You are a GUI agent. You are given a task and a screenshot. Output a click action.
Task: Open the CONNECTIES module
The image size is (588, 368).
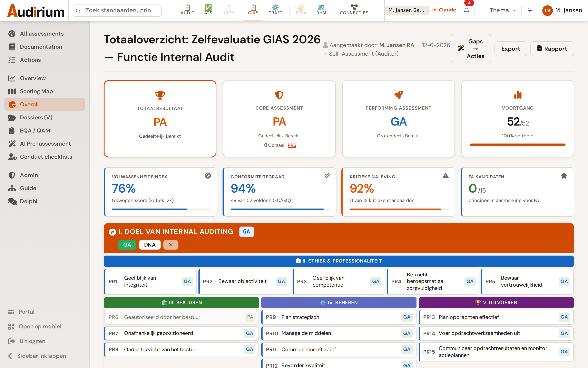[x=354, y=10]
